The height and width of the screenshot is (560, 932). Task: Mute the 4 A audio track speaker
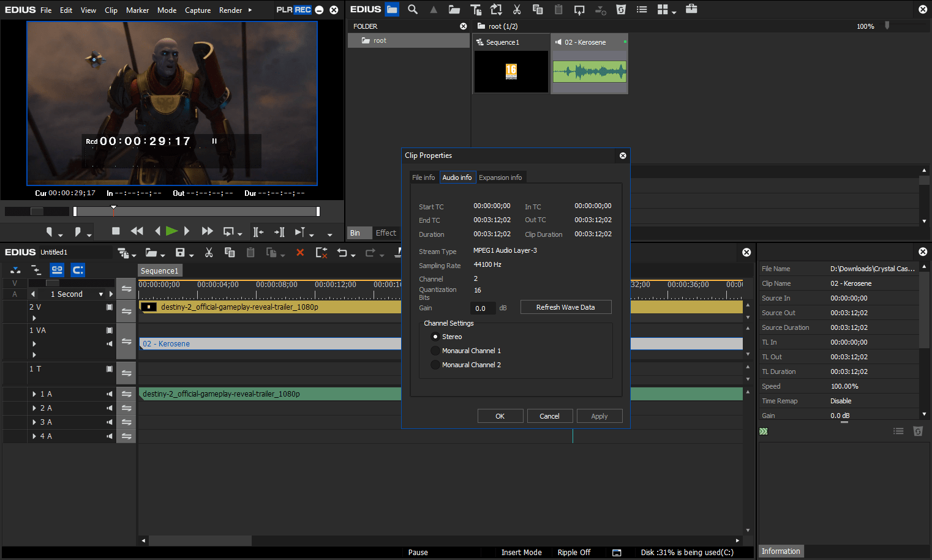(110, 436)
